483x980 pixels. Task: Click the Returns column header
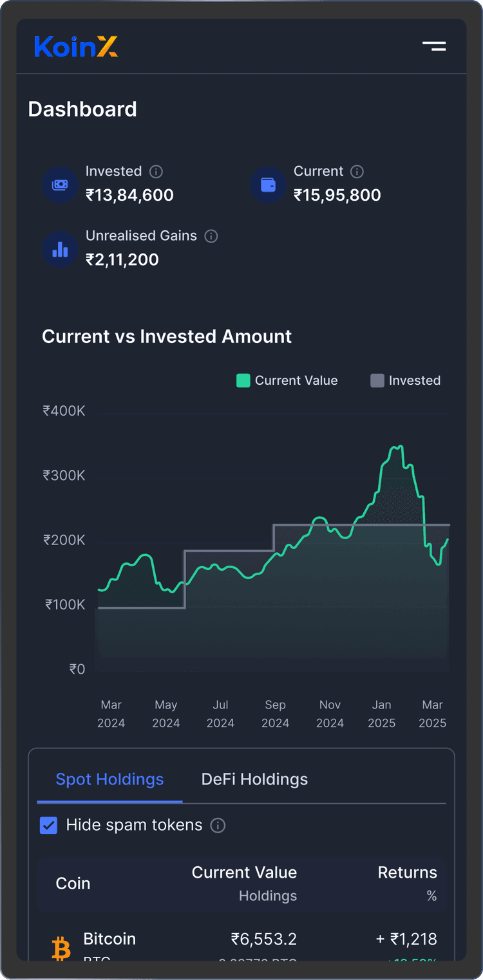(407, 873)
